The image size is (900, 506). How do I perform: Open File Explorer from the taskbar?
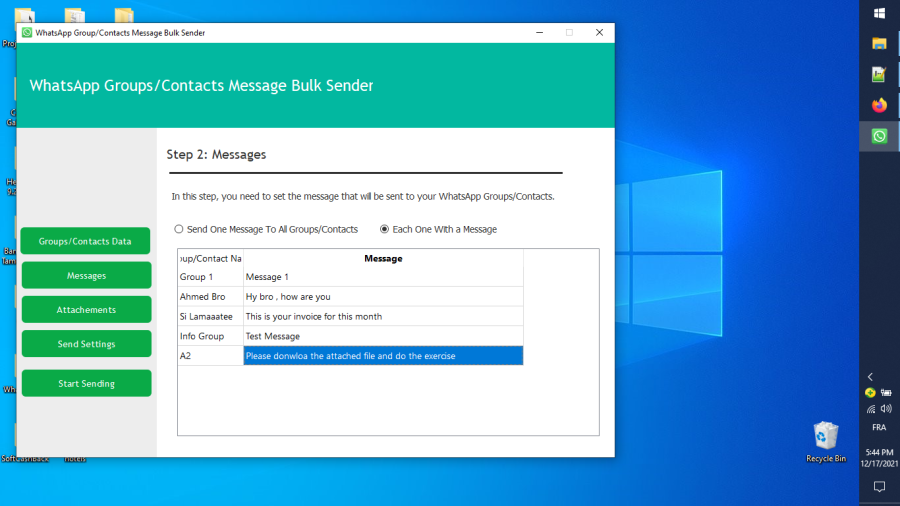pos(879,44)
